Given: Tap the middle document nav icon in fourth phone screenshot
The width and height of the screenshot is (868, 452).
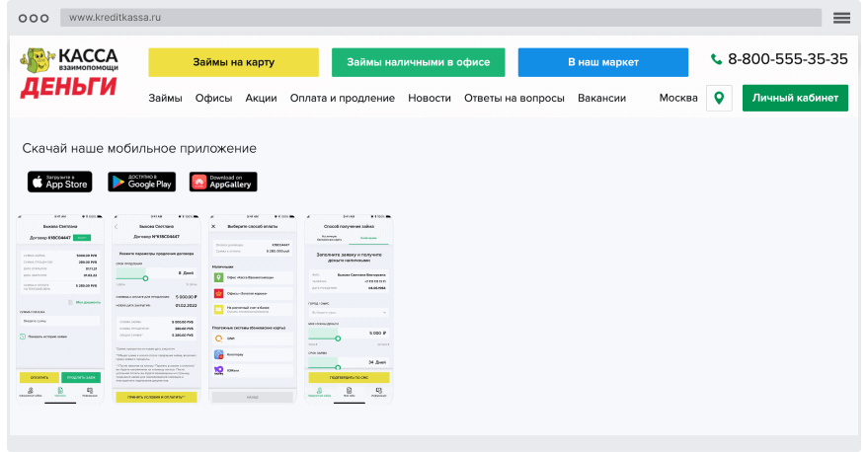Looking at the screenshot, I should (349, 392).
